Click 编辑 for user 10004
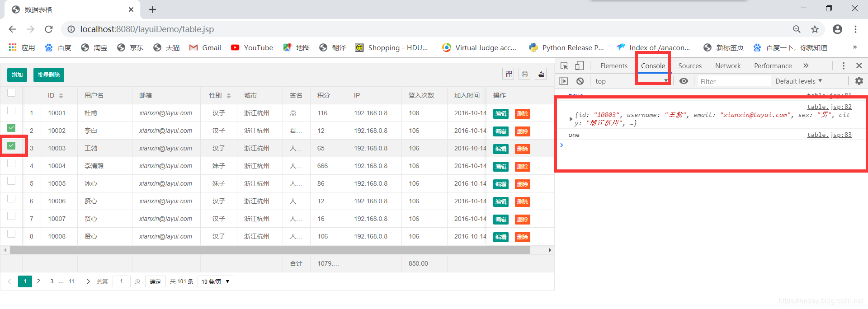Image resolution: width=868 pixels, height=309 pixels. (x=500, y=167)
